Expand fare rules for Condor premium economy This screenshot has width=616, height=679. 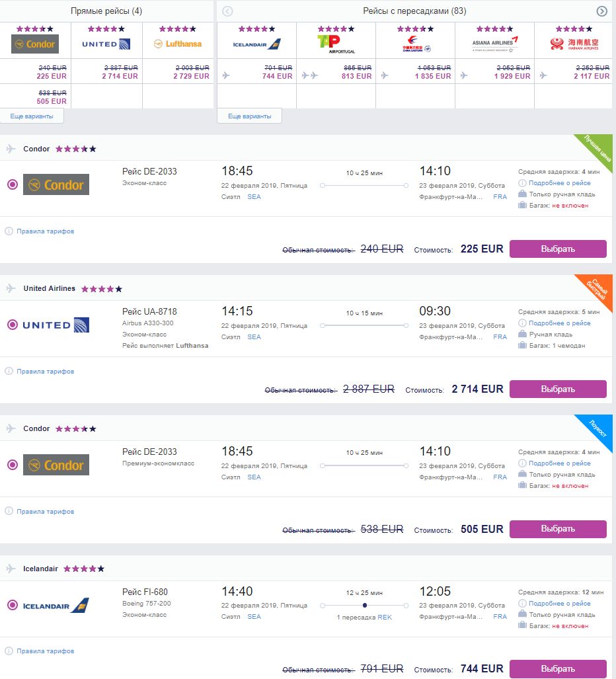45,512
